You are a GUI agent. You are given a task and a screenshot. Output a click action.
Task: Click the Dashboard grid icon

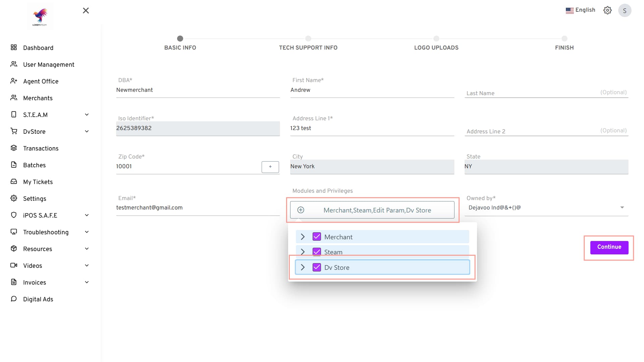point(14,47)
